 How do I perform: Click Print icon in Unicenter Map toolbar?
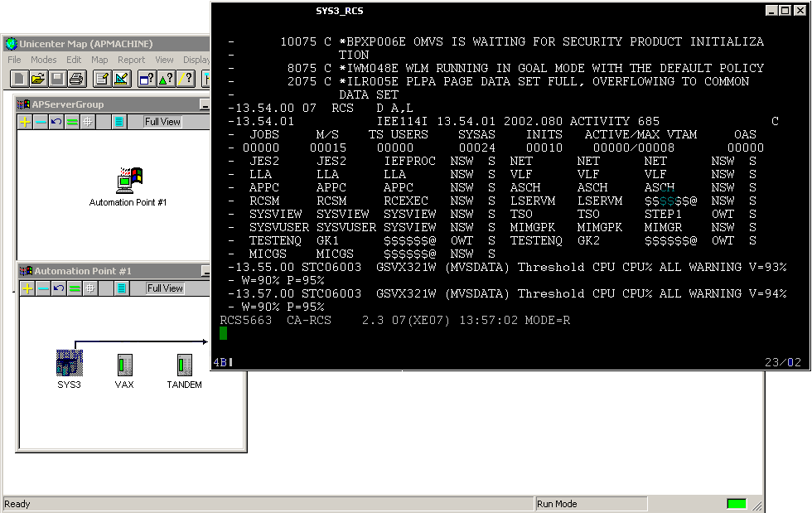[x=76, y=79]
